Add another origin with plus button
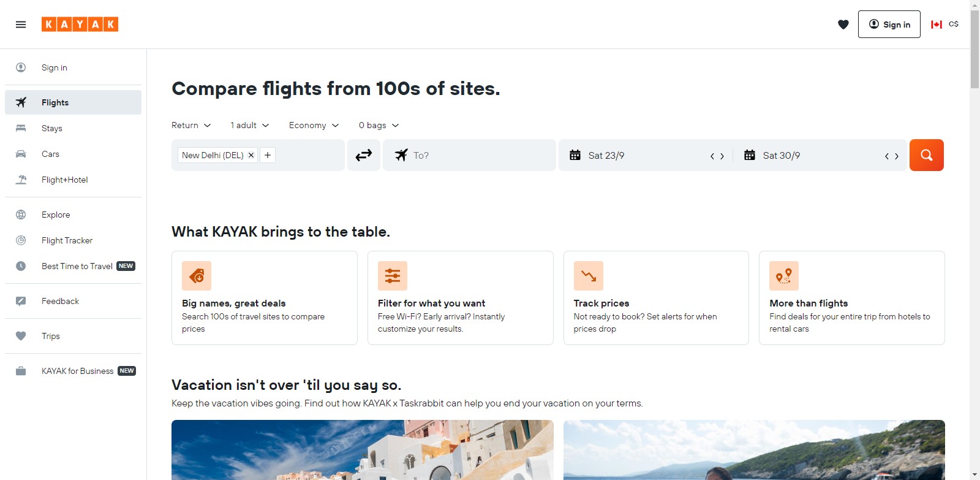Screen dimensions: 980x480 click(268, 155)
